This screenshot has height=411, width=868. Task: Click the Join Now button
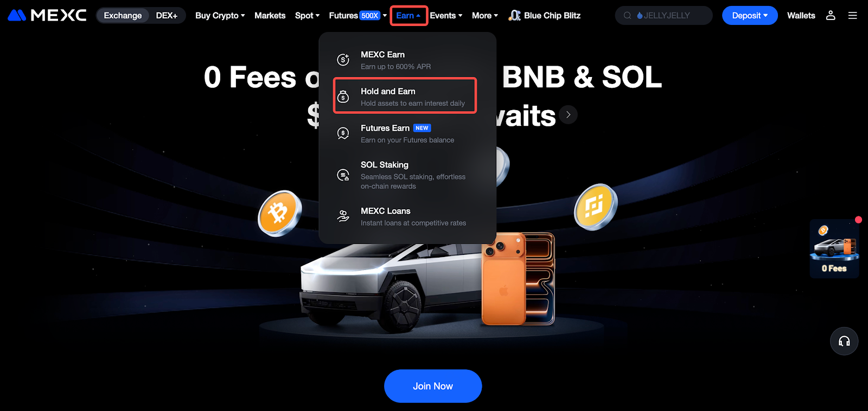433,386
